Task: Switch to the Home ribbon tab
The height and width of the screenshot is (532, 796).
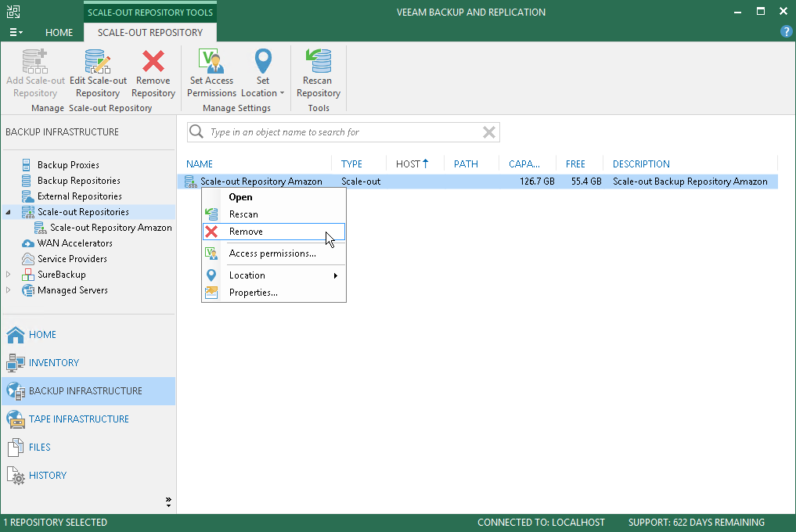Action: pos(59,33)
